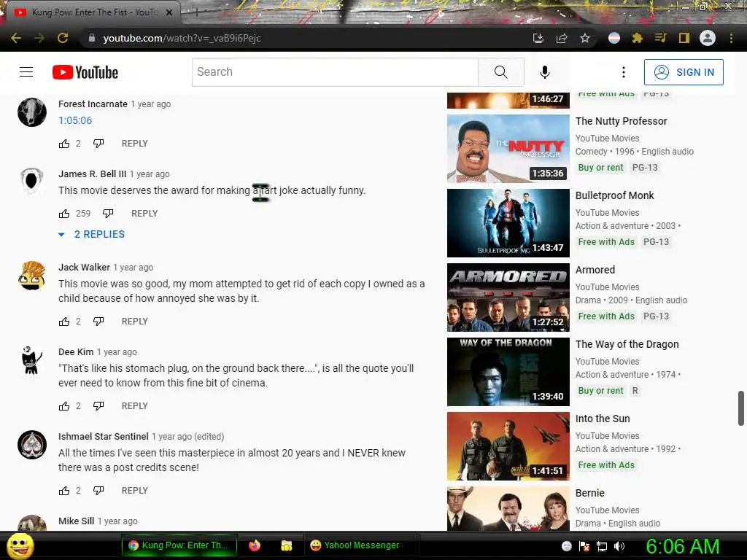Open Bulletproof Monk thumbnail
Image resolution: width=747 pixels, height=560 pixels.
click(x=508, y=223)
